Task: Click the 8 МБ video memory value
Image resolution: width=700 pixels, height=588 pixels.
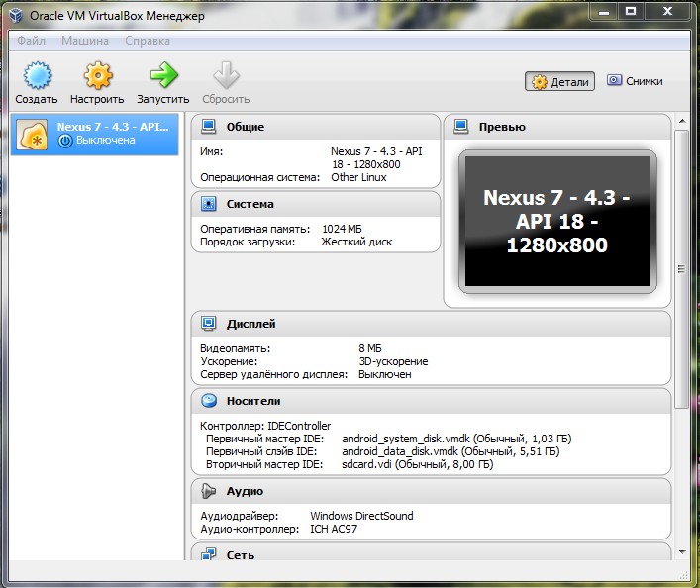Action: pos(369,348)
